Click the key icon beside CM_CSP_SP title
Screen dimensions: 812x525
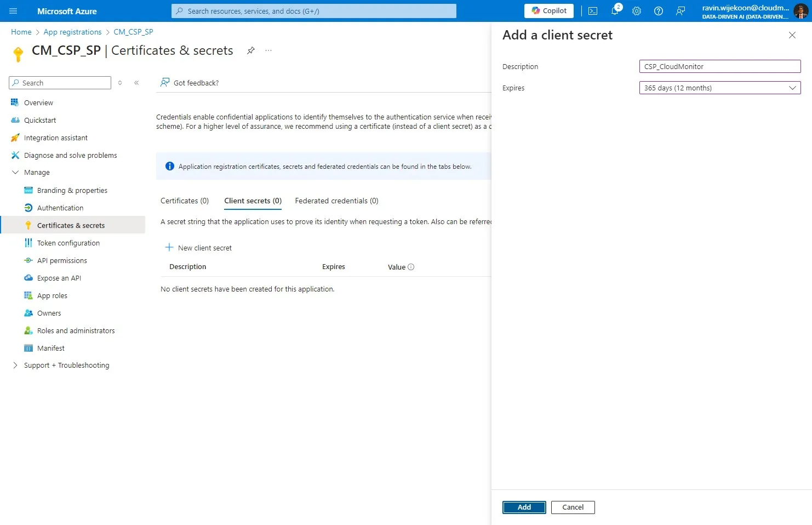click(x=18, y=54)
